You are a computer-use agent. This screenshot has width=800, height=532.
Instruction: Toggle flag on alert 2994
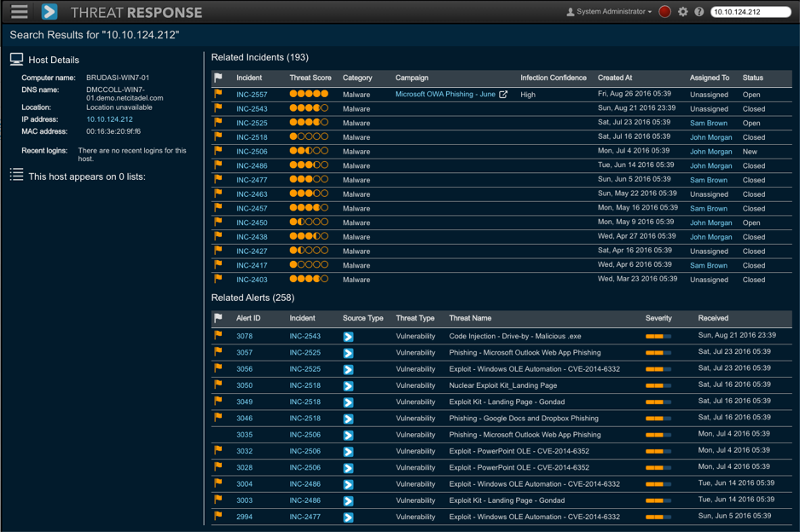pyautogui.click(x=218, y=516)
